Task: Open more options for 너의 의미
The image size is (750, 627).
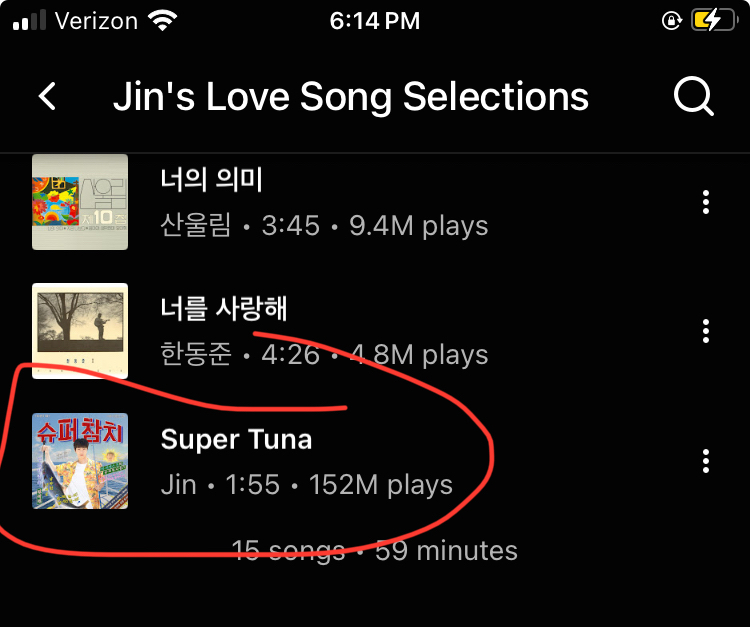Action: (x=706, y=202)
